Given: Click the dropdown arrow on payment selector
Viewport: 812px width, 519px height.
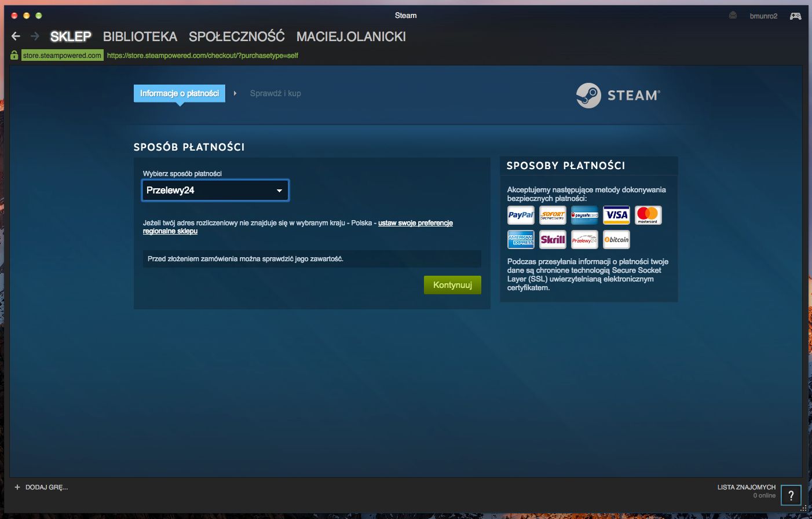Looking at the screenshot, I should [280, 190].
